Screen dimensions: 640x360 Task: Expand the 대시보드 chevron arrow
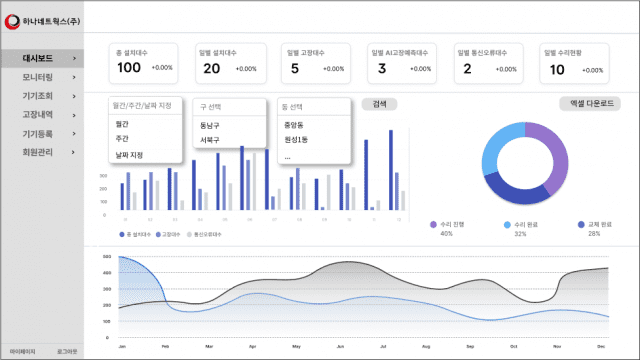[x=74, y=58]
